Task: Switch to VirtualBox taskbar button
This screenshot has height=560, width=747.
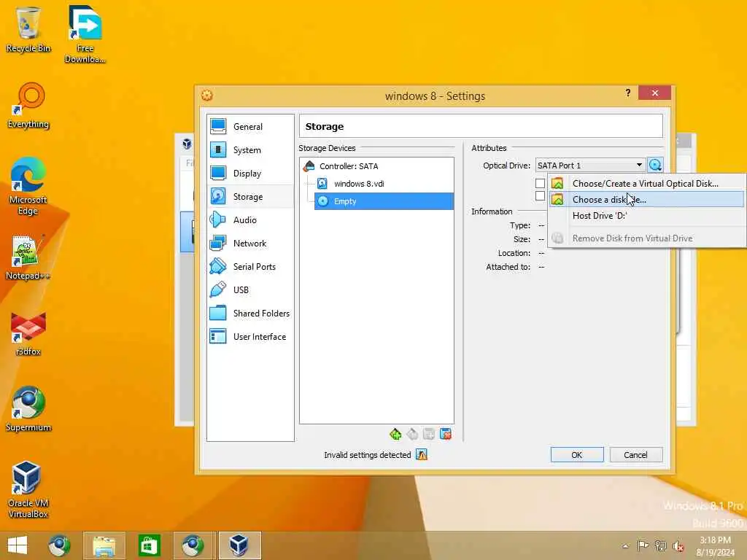Action: click(240, 545)
